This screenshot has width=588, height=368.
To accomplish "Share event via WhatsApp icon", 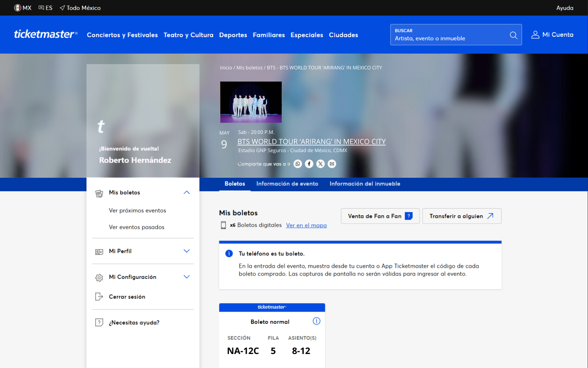I will coord(298,164).
